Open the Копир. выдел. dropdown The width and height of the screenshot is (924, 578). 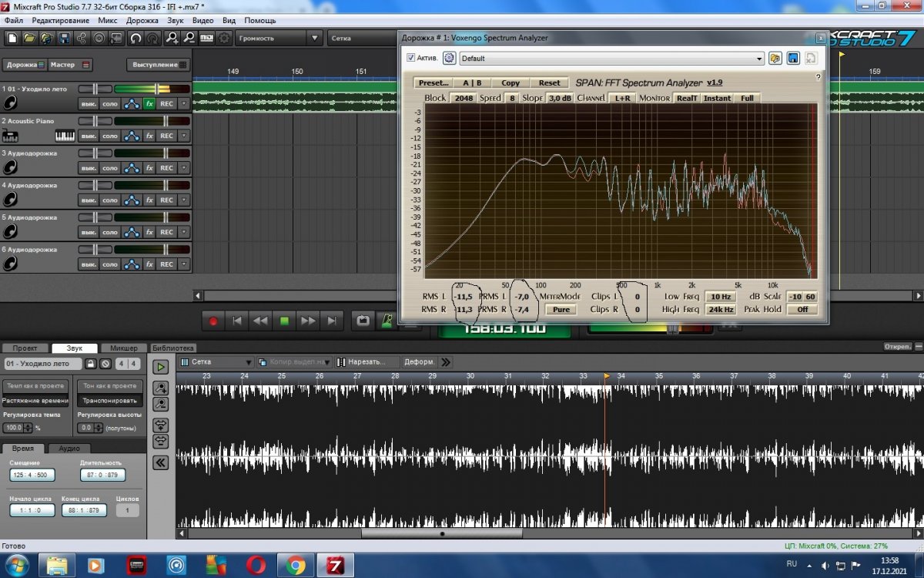click(x=296, y=361)
